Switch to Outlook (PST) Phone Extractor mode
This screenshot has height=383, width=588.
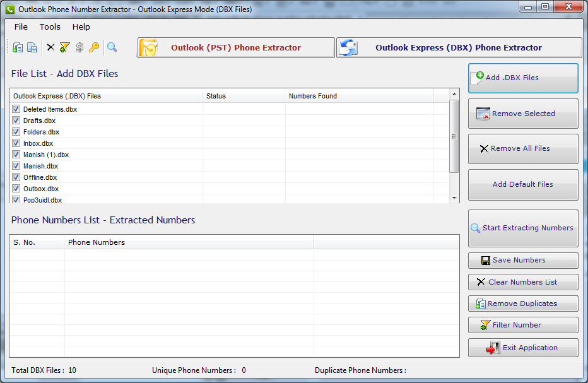click(x=236, y=48)
